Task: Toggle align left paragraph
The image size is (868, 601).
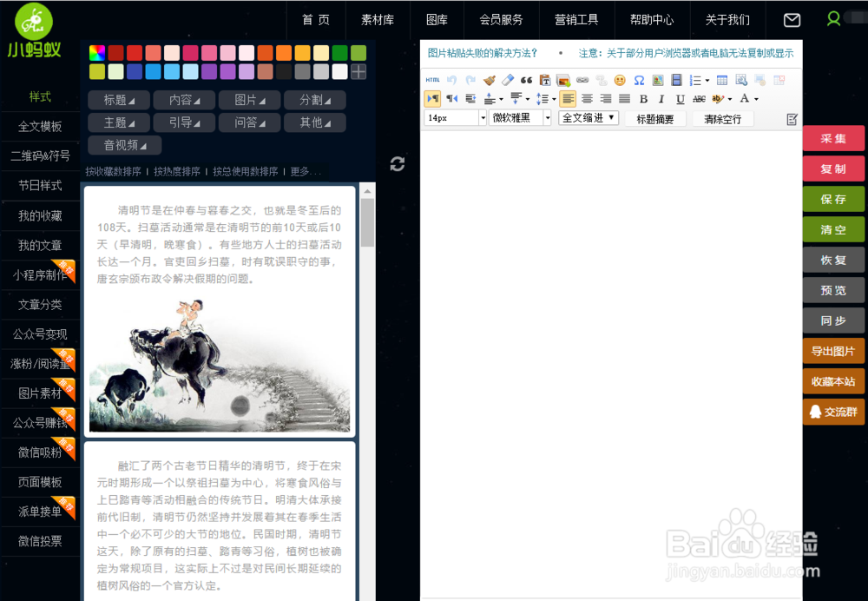Action: tap(568, 99)
